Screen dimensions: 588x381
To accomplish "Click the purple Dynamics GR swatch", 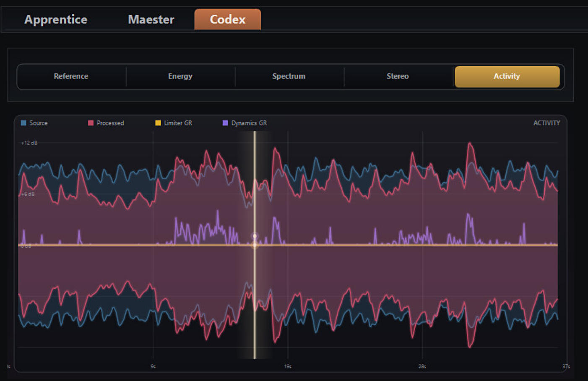I will [225, 123].
